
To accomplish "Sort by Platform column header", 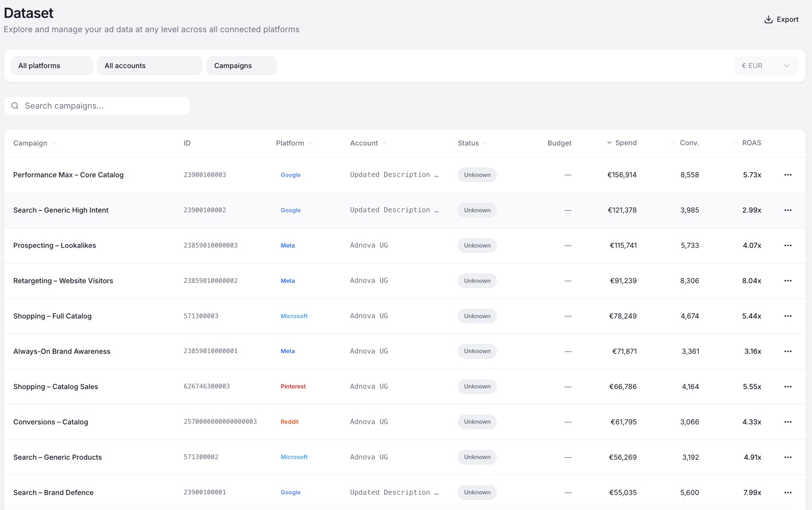I will 294,143.
